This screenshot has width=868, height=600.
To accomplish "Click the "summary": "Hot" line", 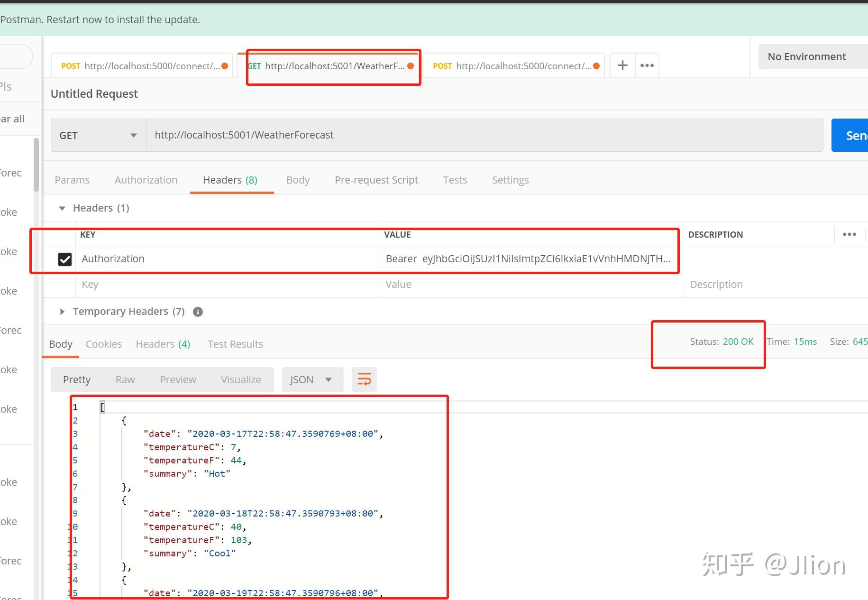I will tap(187, 473).
